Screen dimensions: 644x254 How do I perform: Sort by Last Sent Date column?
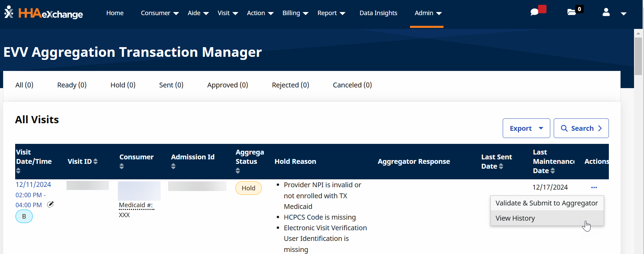[501, 166]
